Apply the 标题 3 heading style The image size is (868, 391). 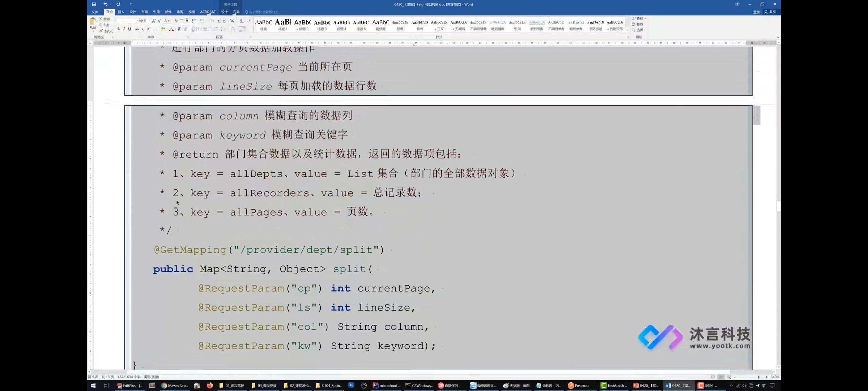(322, 25)
